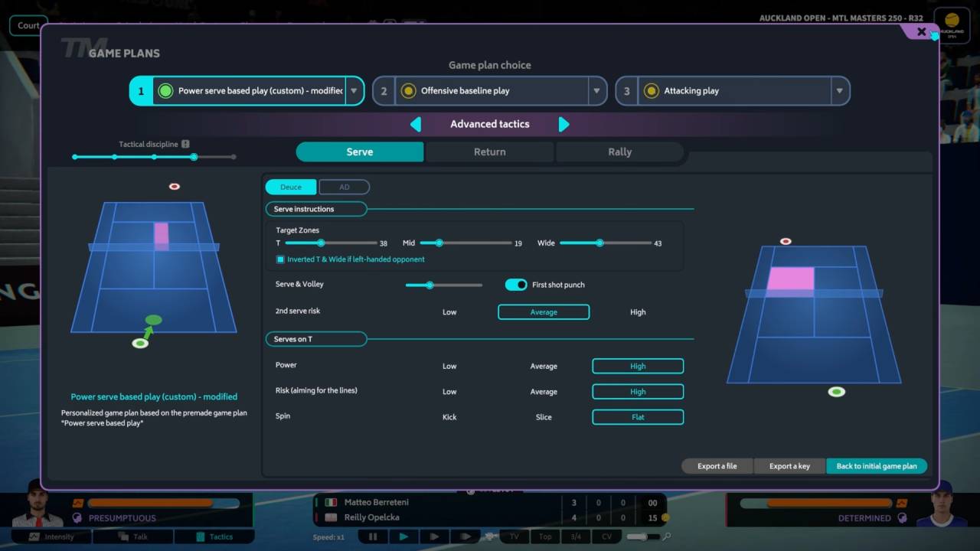
Task: Select the Deuce side tab
Action: [291, 187]
